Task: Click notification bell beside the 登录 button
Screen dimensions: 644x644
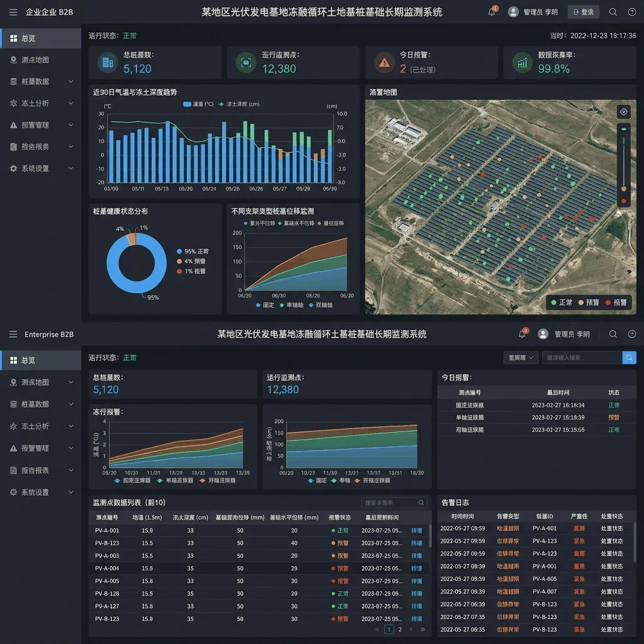Action: (492, 12)
